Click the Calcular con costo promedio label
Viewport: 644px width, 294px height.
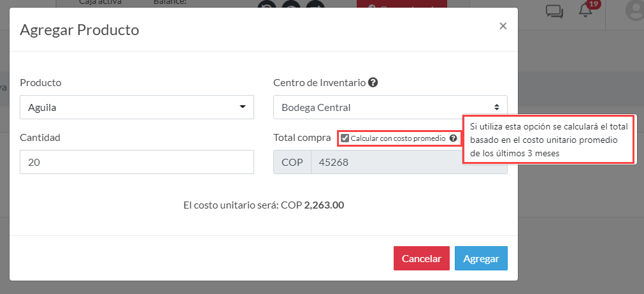[398, 138]
